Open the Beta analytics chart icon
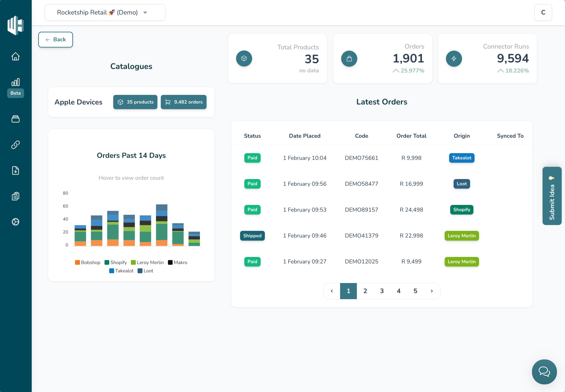Screen dimensions: 565x392 (15, 82)
